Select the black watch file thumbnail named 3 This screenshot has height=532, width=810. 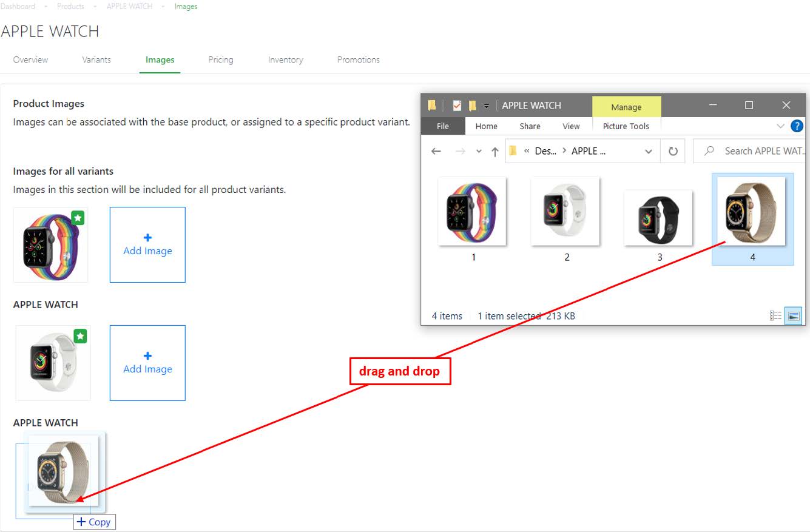[x=659, y=218]
